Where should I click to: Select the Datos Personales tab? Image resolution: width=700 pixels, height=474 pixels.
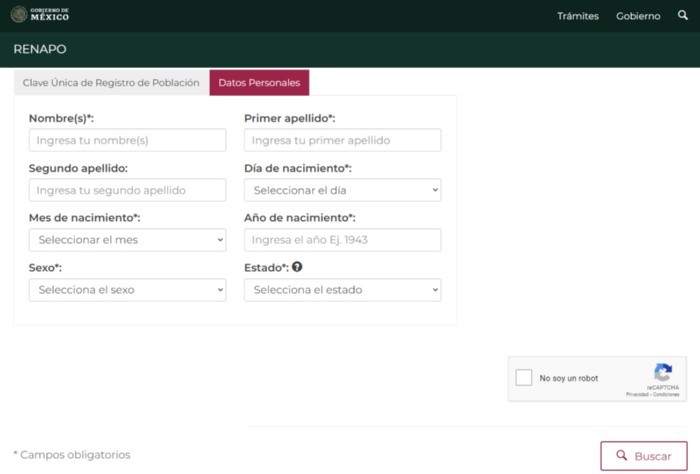pos(260,83)
